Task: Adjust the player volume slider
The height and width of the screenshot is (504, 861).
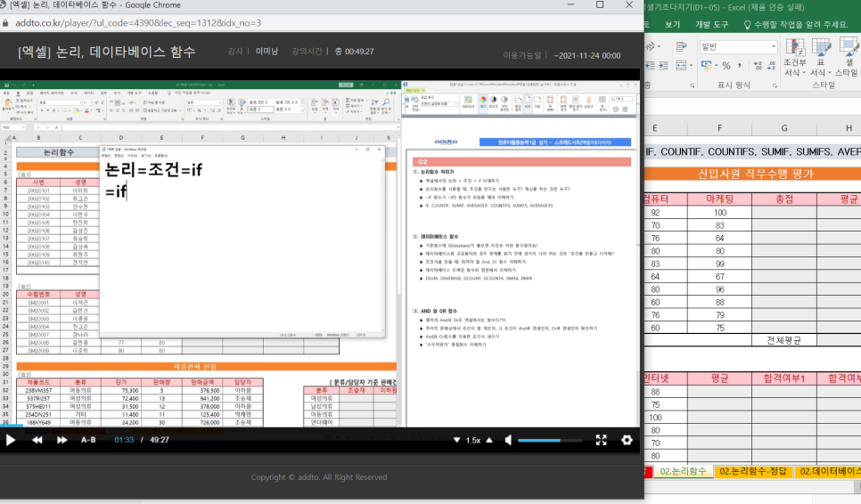Action: click(550, 440)
